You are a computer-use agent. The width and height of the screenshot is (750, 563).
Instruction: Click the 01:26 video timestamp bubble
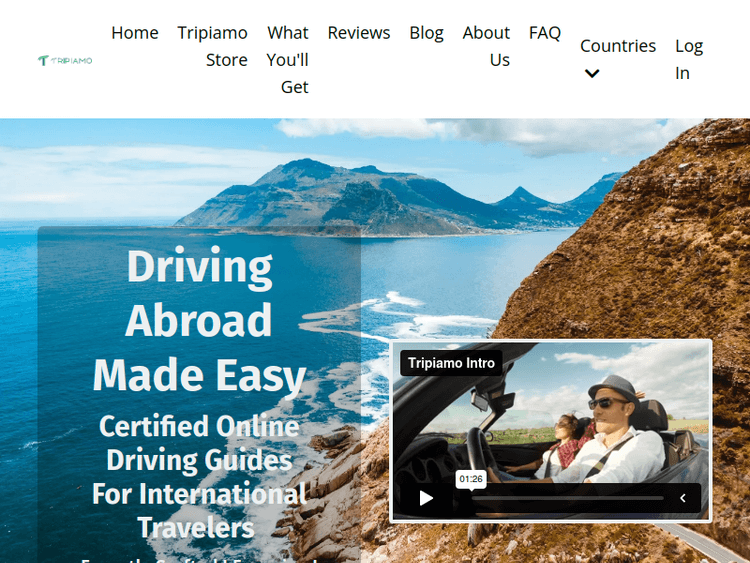pyautogui.click(x=472, y=479)
